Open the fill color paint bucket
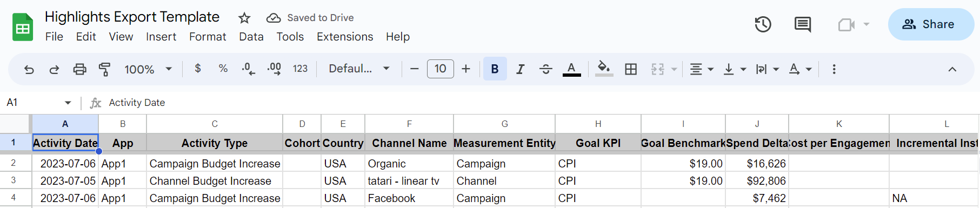The height and width of the screenshot is (208, 980). click(604, 69)
